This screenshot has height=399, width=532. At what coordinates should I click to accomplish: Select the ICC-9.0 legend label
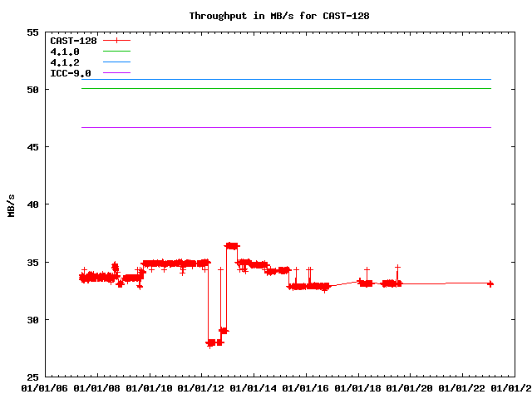(x=71, y=73)
